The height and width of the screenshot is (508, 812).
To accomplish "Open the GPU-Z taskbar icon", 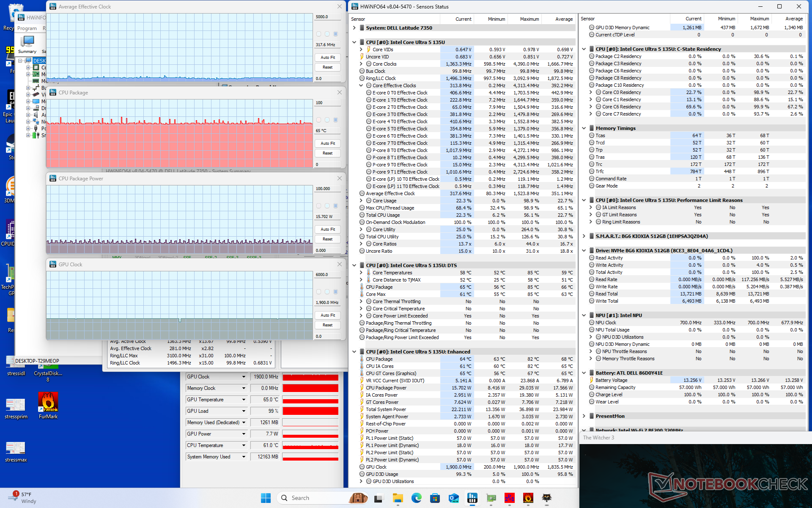I will (x=491, y=498).
